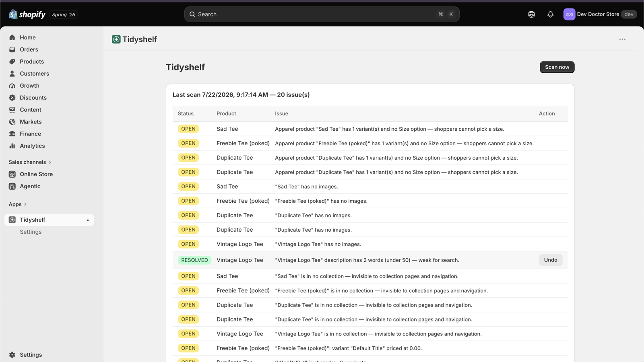Click the Tidyshelf app icon in sidebar
The image size is (644, 362).
(12, 220)
